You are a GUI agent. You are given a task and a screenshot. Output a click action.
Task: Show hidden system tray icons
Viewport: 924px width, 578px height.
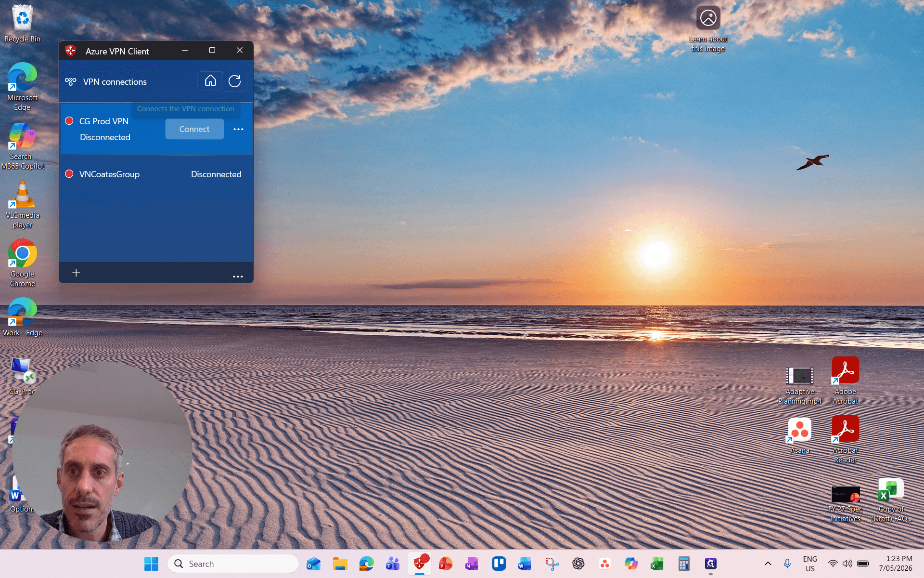768,564
